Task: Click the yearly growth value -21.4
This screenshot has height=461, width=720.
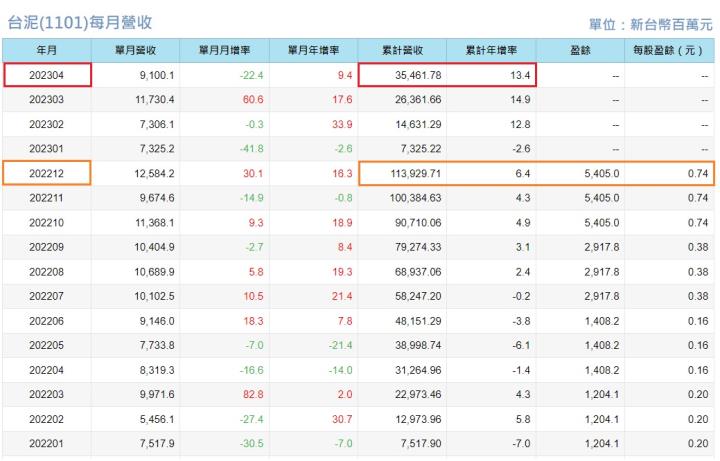Action: [340, 345]
